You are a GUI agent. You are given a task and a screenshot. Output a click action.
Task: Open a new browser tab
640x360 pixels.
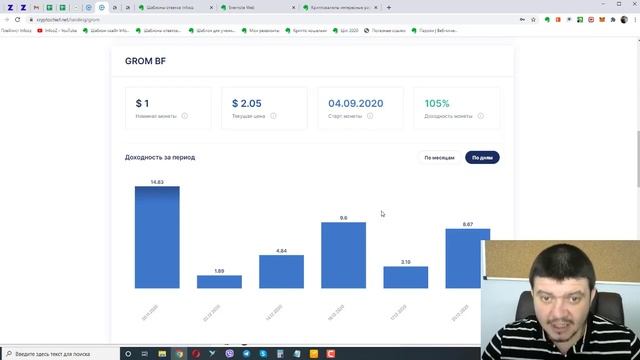(x=389, y=7)
